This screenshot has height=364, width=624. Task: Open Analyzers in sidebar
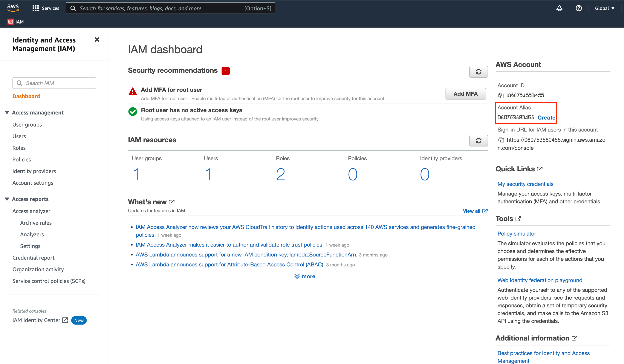(32, 234)
